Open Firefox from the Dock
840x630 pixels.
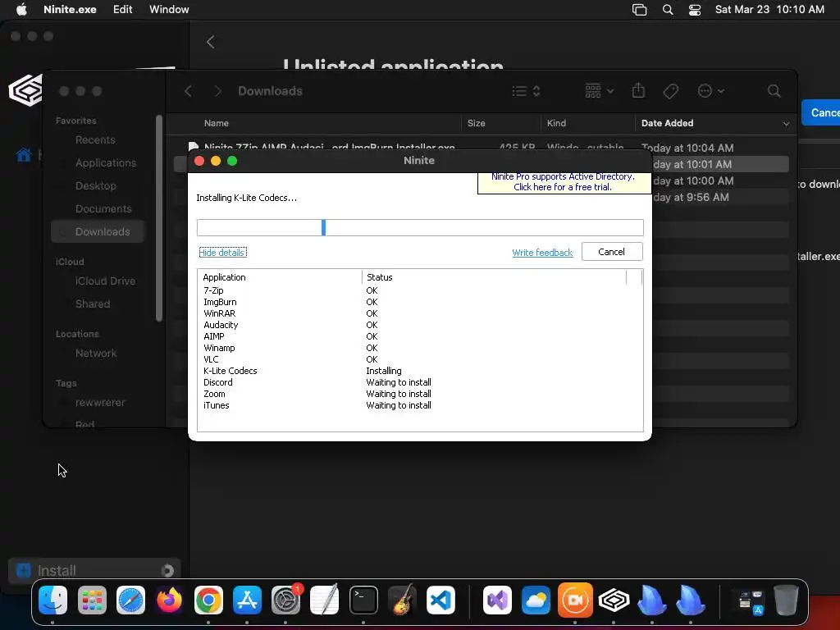169,600
